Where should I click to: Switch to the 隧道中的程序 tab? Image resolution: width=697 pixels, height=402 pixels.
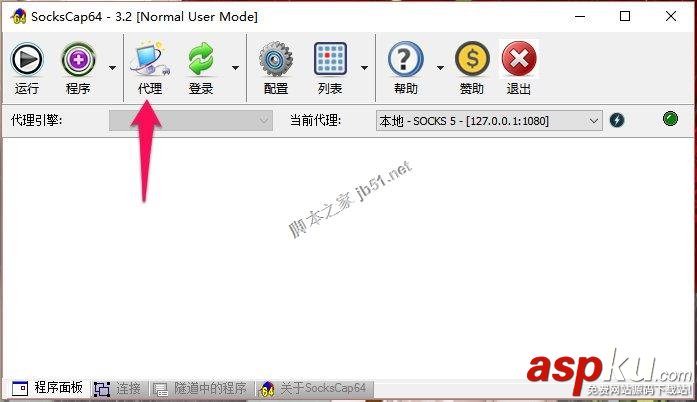click(200, 389)
